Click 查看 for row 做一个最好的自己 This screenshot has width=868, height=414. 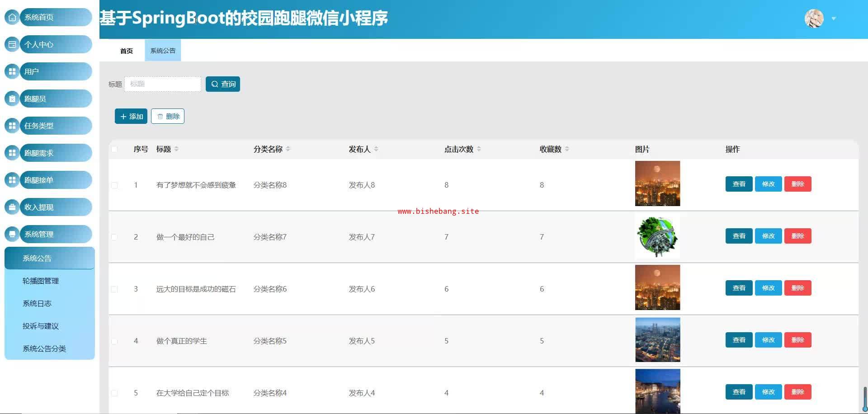click(x=739, y=236)
